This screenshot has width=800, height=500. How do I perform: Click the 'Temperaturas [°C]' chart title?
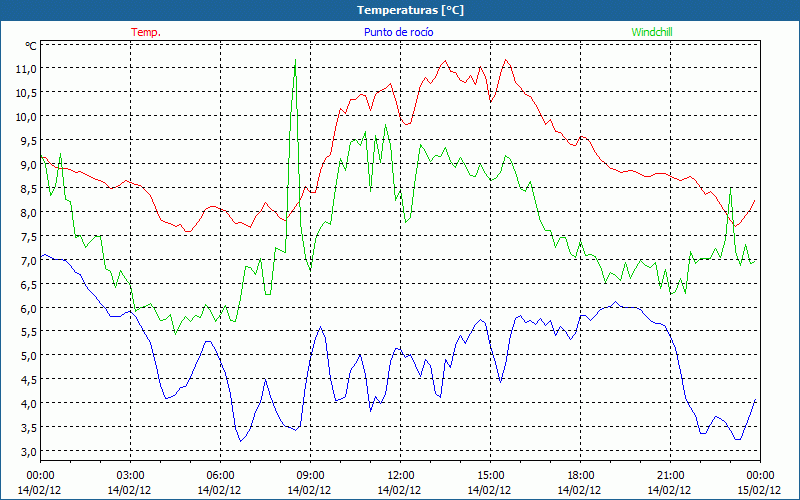point(410,10)
